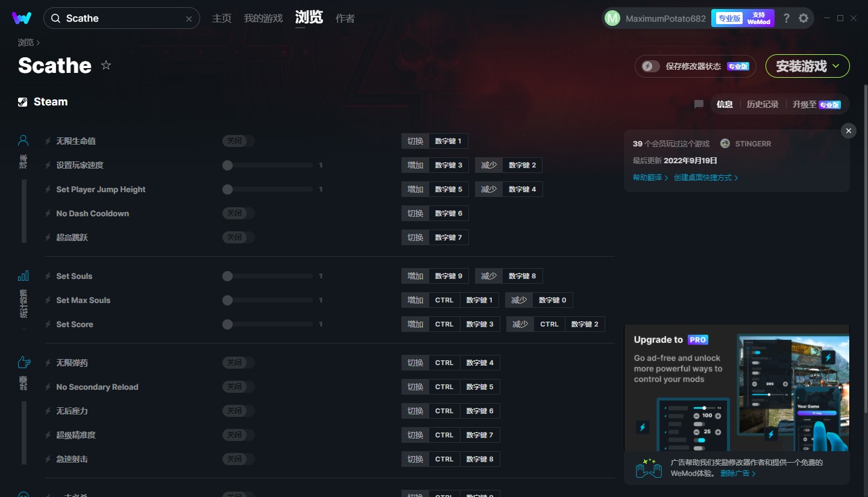Screen dimensions: 868x497
Task: Click 减少 hotkey for Set Souls
Action: 489,276
